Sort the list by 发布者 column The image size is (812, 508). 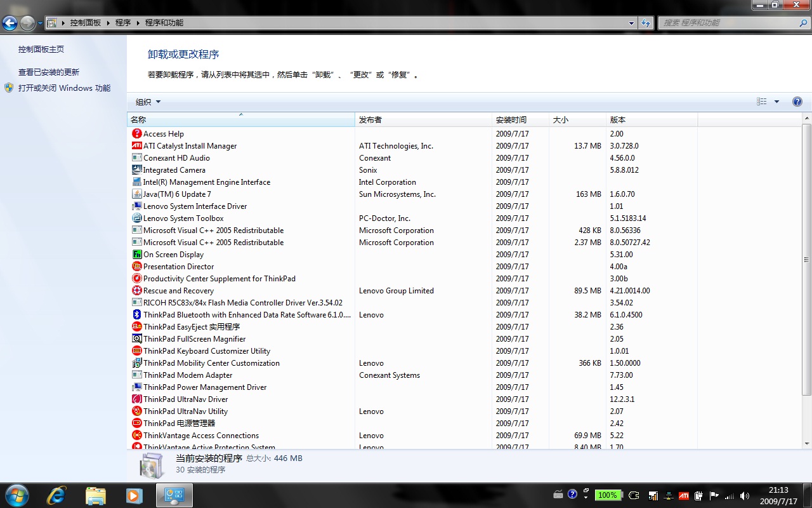pyautogui.click(x=424, y=119)
